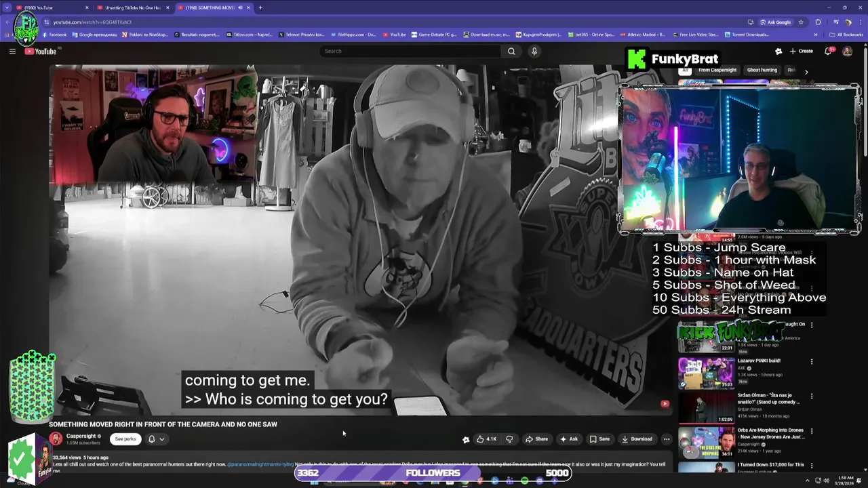Screen dimensions: 868x488
Task: Select the 'From Caspersight' filter chip
Action: (x=717, y=70)
